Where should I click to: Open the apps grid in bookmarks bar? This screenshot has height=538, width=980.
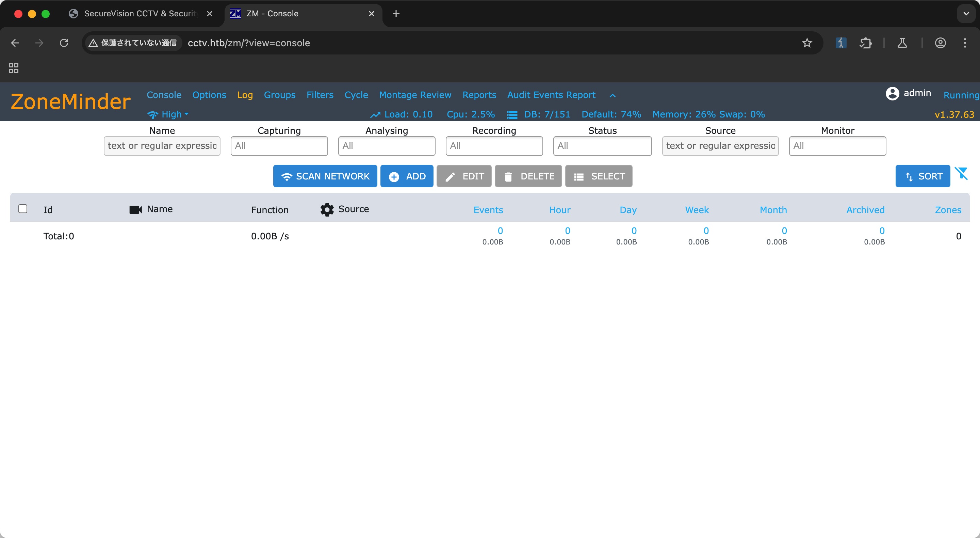tap(14, 68)
